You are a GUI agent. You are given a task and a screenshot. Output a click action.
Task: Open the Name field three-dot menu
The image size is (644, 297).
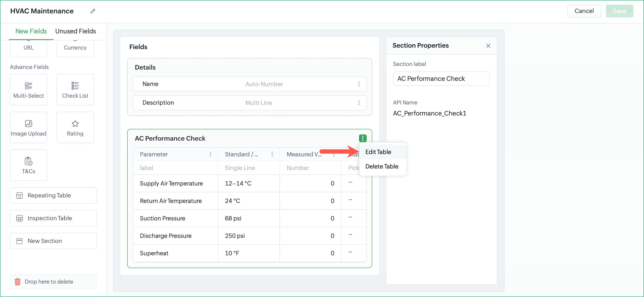(x=359, y=84)
